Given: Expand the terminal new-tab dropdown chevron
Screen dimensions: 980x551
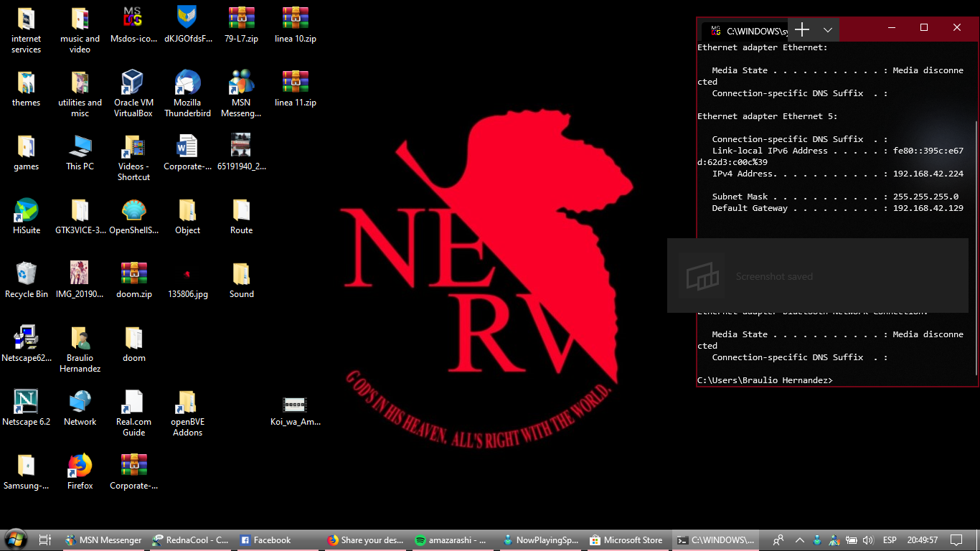Looking at the screenshot, I should pyautogui.click(x=827, y=29).
